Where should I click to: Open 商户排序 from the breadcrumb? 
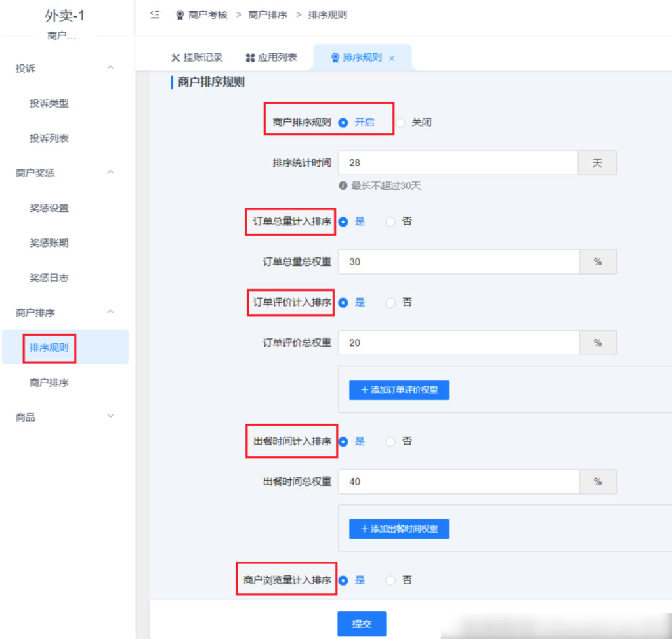[268, 14]
